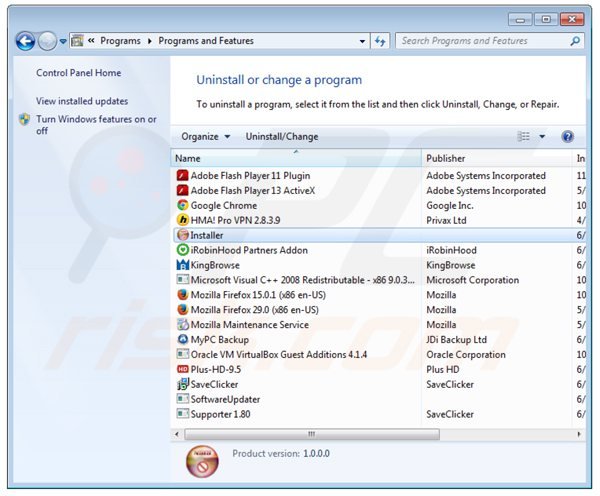Click the MyPC Backup icon
The height and width of the screenshot is (496, 600).
pyautogui.click(x=182, y=339)
